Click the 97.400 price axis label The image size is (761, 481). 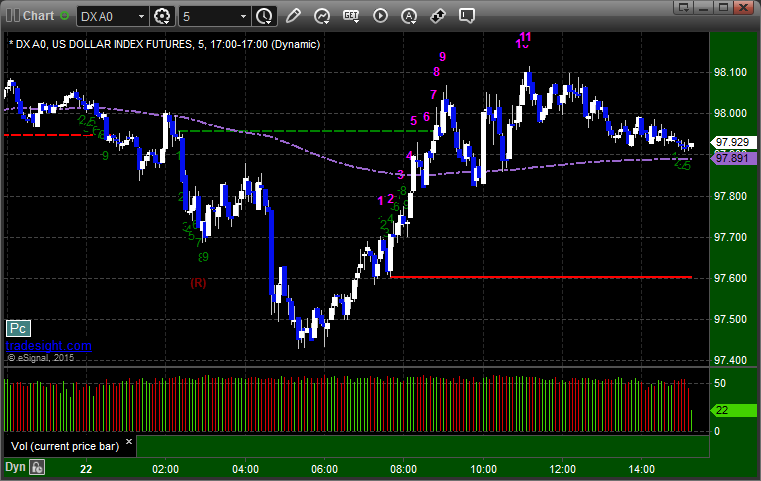(730, 360)
